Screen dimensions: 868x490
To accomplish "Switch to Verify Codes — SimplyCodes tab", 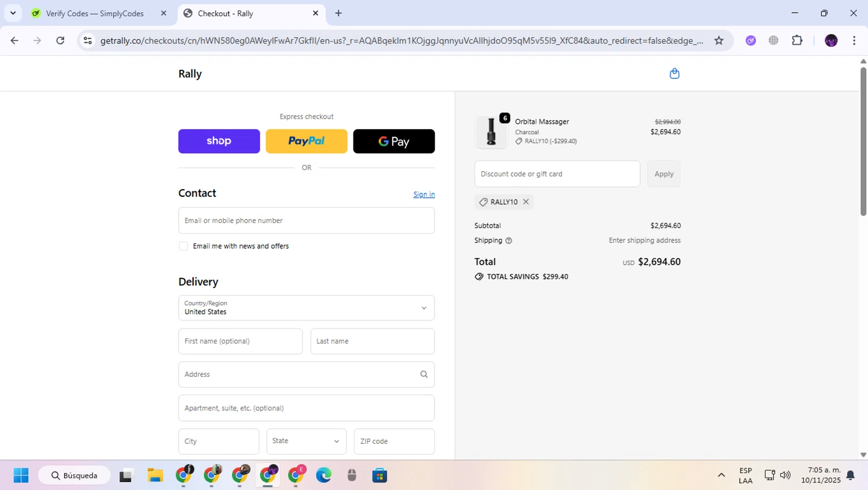I will [x=95, y=13].
